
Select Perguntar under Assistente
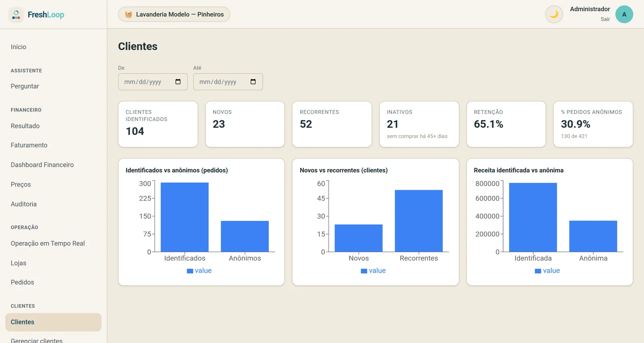25,86
